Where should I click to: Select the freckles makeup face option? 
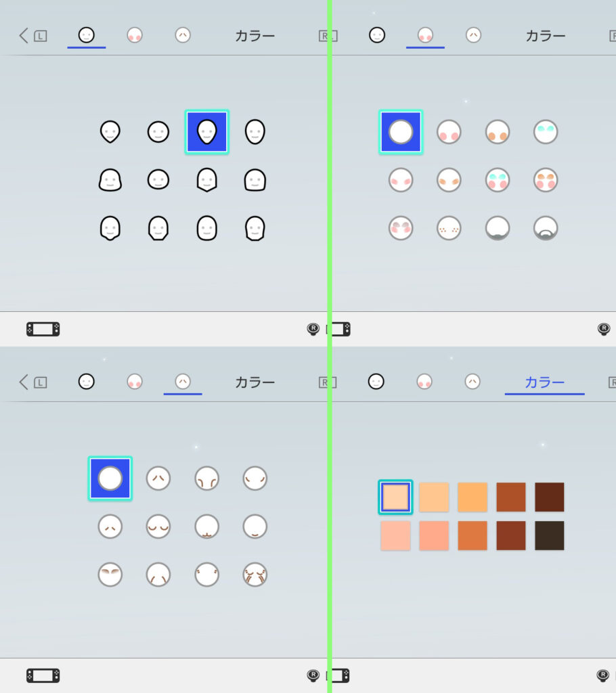449,228
